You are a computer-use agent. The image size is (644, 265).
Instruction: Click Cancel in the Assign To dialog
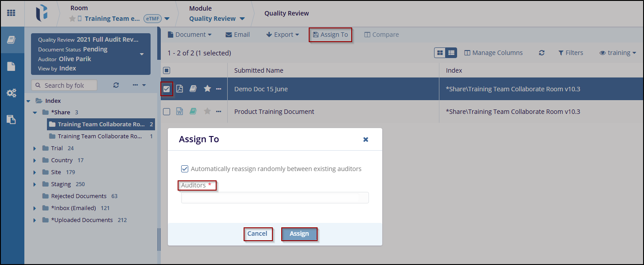point(257,234)
